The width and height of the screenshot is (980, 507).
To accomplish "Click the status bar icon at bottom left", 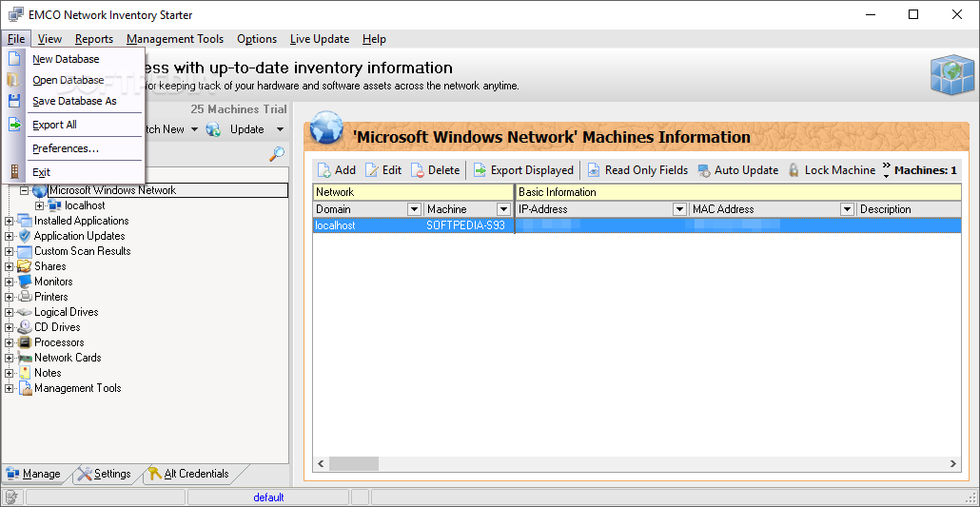I will (10, 497).
